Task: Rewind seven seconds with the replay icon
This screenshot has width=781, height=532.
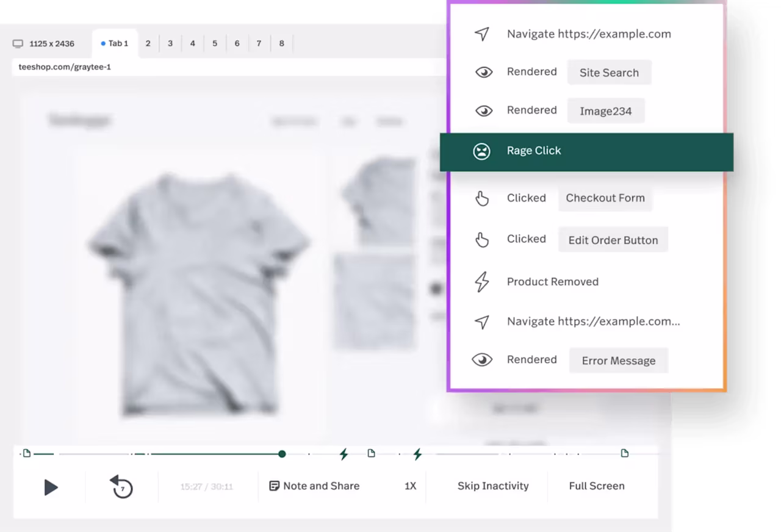Action: (x=121, y=487)
